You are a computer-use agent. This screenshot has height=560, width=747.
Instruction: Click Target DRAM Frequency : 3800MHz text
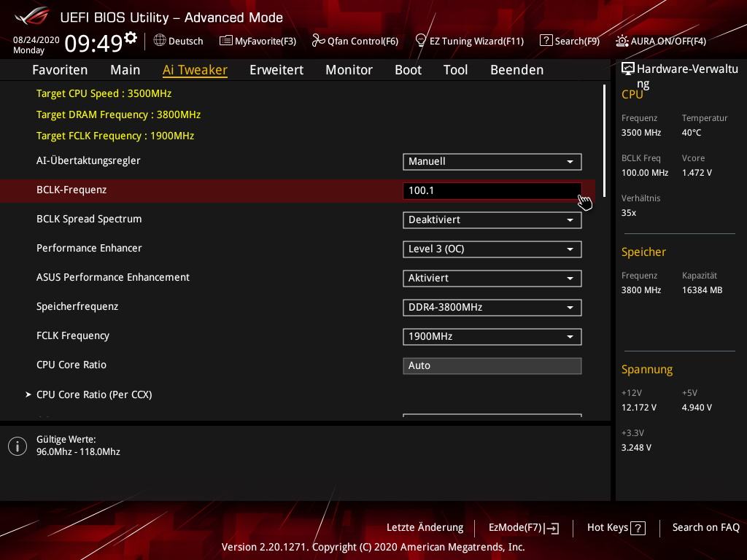point(118,114)
